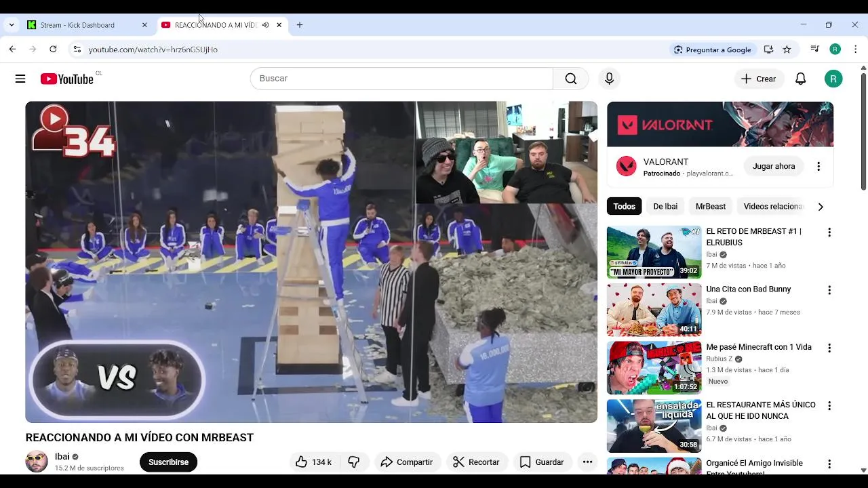Go to the YouTube home logo

click(x=66, y=79)
